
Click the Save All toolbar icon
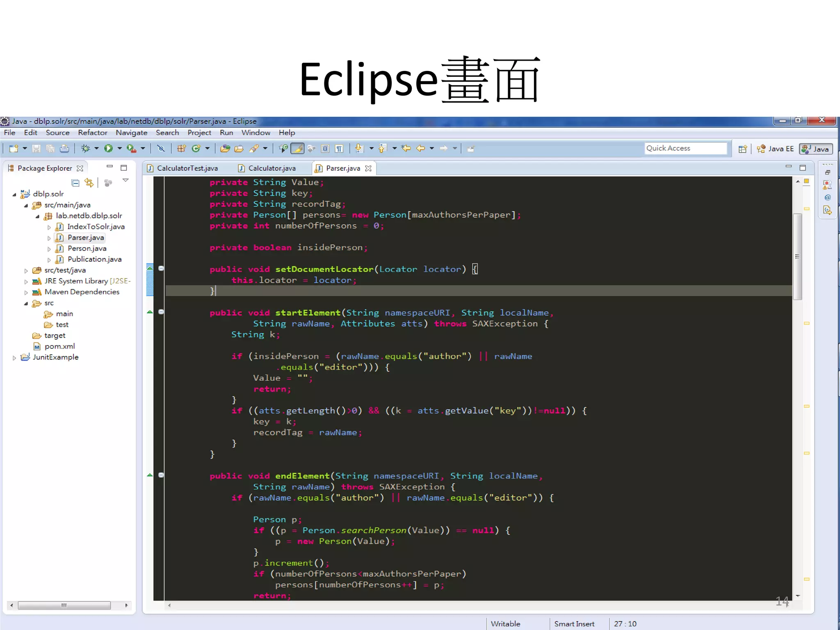tap(50, 148)
